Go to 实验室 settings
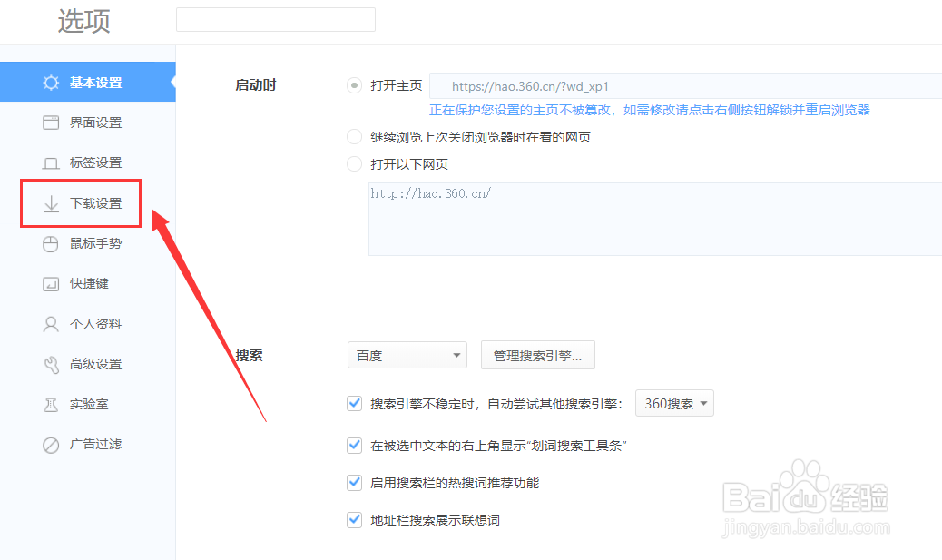Screen dimensions: 942x560 (x=88, y=405)
